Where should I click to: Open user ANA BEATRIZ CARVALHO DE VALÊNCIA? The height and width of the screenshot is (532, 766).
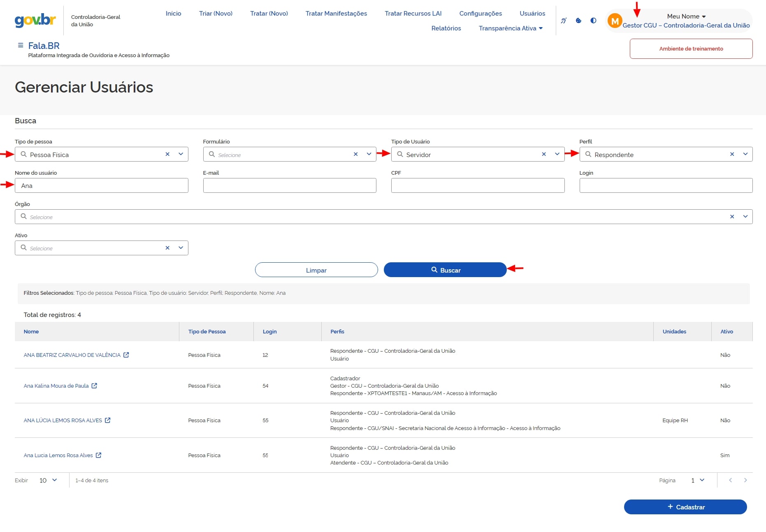pos(72,355)
